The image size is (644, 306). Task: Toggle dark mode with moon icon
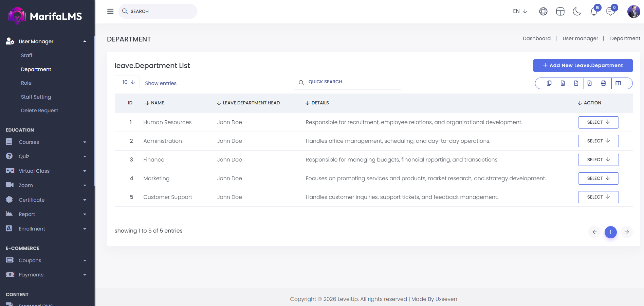point(577,12)
